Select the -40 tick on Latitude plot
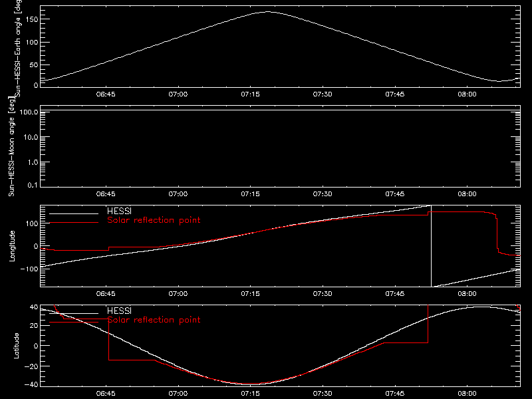The width and height of the screenshot is (532, 399). pyautogui.click(x=31, y=385)
